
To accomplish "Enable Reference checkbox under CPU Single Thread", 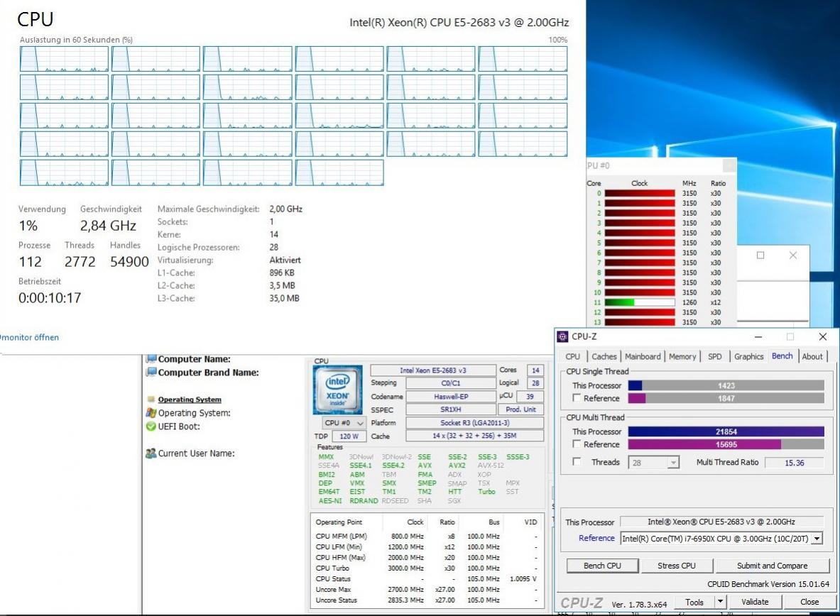I will [x=577, y=398].
